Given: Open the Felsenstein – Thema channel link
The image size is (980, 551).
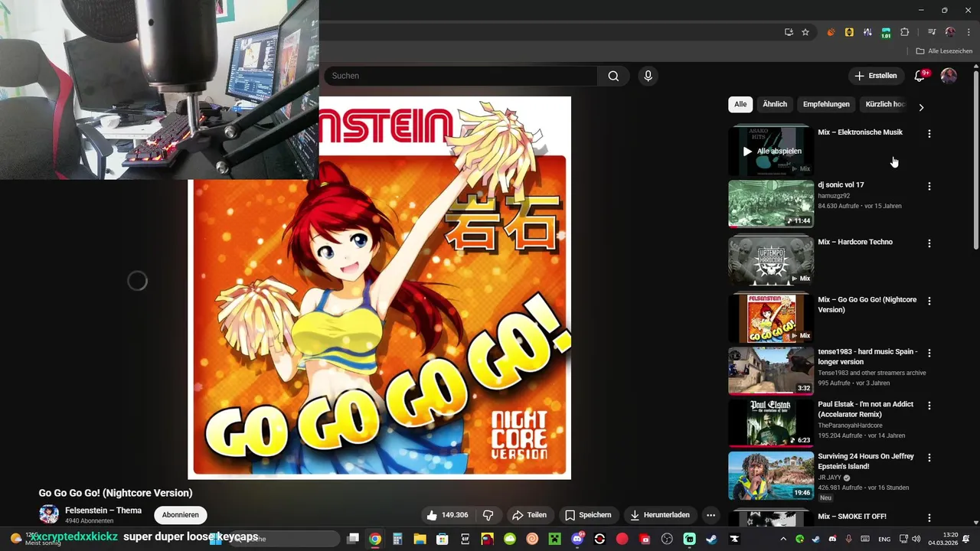Looking at the screenshot, I should [x=103, y=510].
